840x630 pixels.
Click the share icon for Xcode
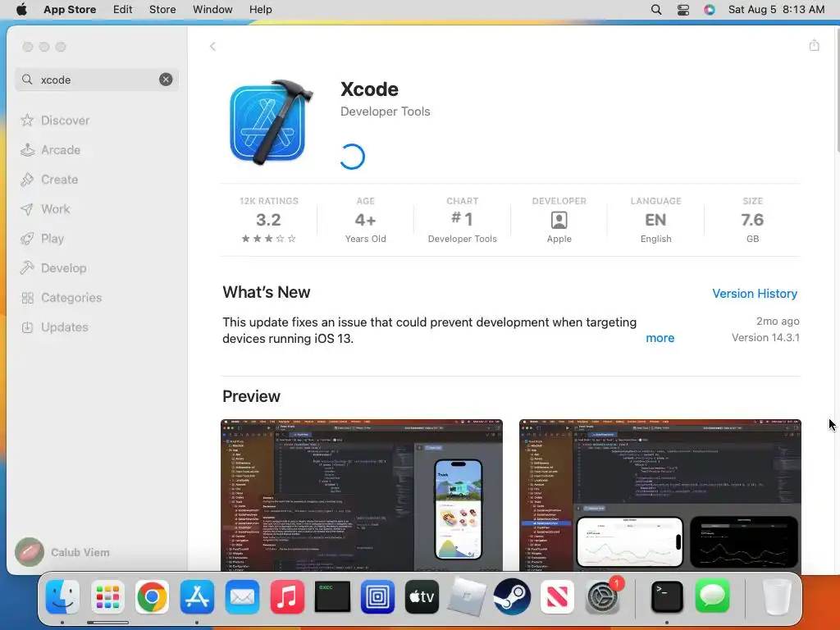pos(814,45)
